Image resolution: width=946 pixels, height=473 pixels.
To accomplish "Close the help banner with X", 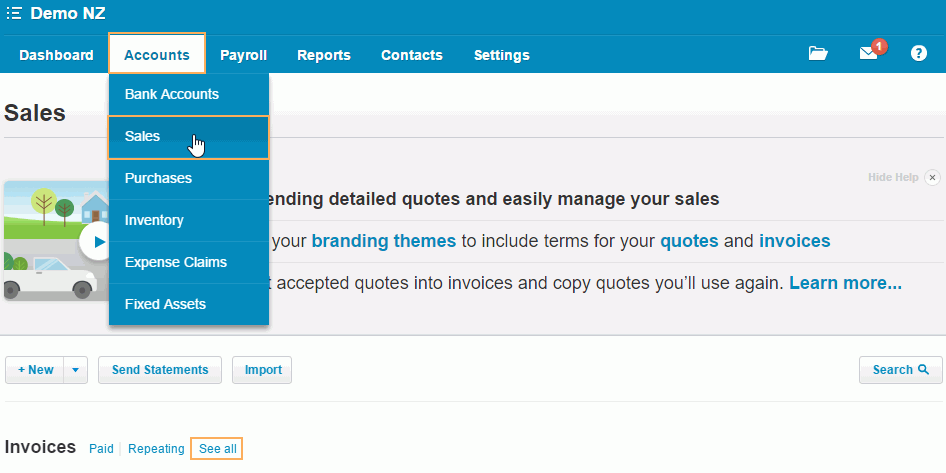I will pos(932,177).
